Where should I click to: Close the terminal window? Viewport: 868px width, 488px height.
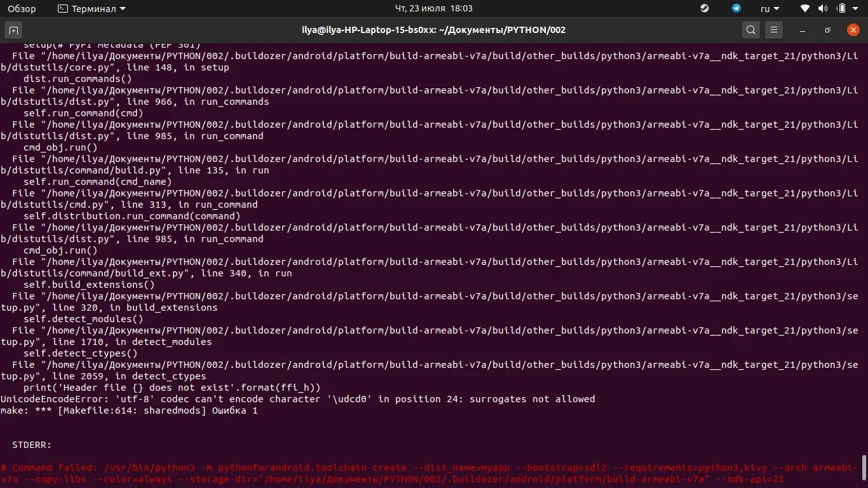point(853,30)
